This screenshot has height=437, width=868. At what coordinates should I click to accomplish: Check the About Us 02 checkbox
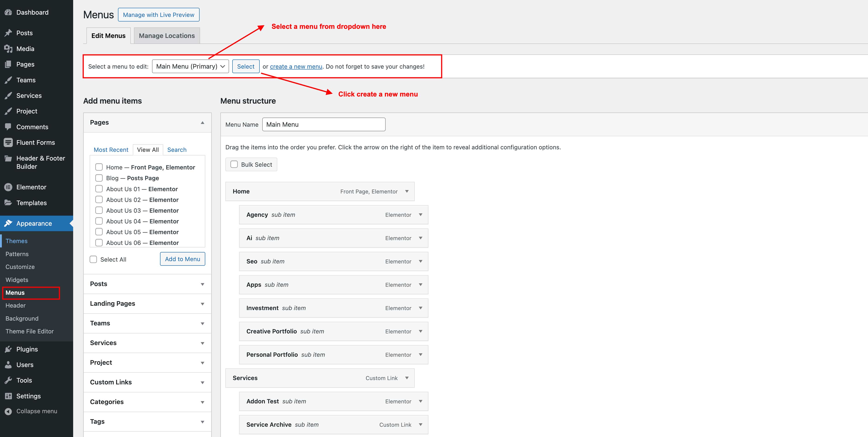[99, 200]
